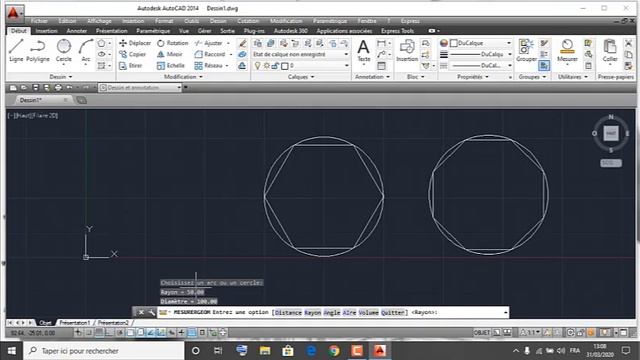Image resolution: width=640 pixels, height=360 pixels.
Task: Toggle the highlighted status bar drafting mode
Action: pyautogui.click(x=191, y=333)
